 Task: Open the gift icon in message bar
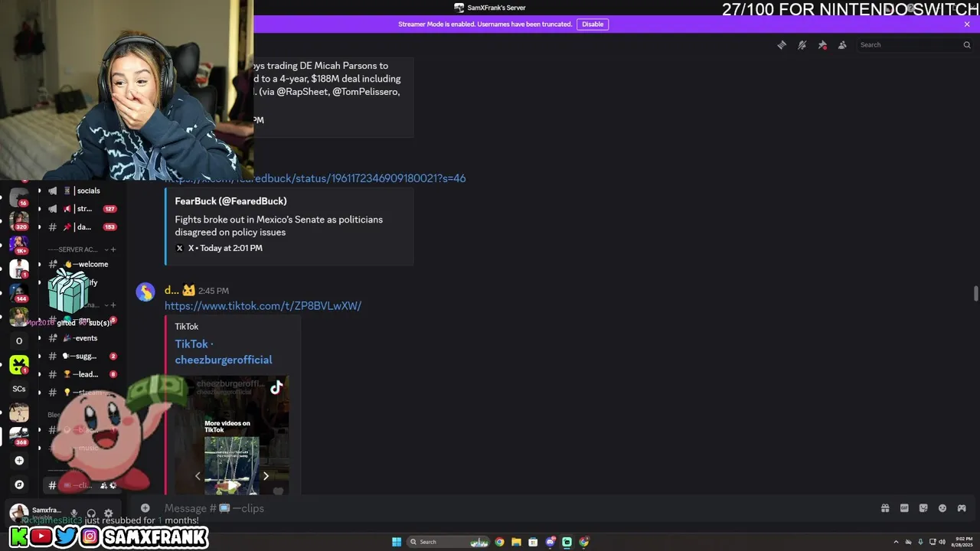pos(885,508)
